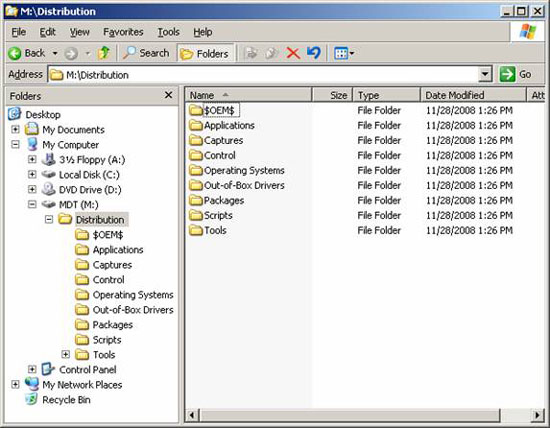
Task: Expand 3½ Floppy (A:) tree node
Action: (x=32, y=159)
